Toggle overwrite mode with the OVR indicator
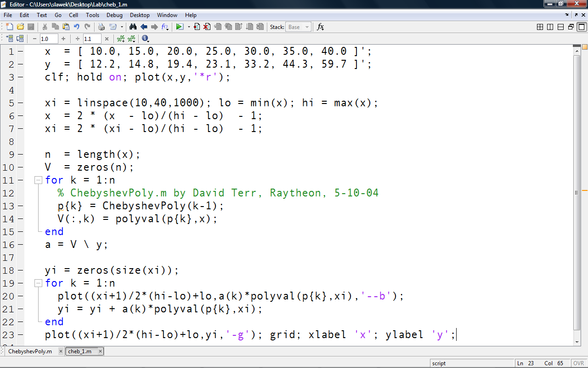Viewport: 588px width, 368px height. (578, 363)
